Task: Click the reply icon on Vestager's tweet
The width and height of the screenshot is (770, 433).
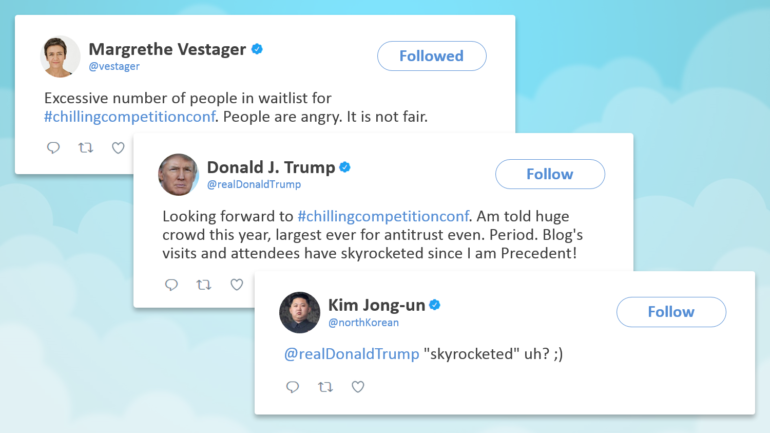Action: point(53,148)
